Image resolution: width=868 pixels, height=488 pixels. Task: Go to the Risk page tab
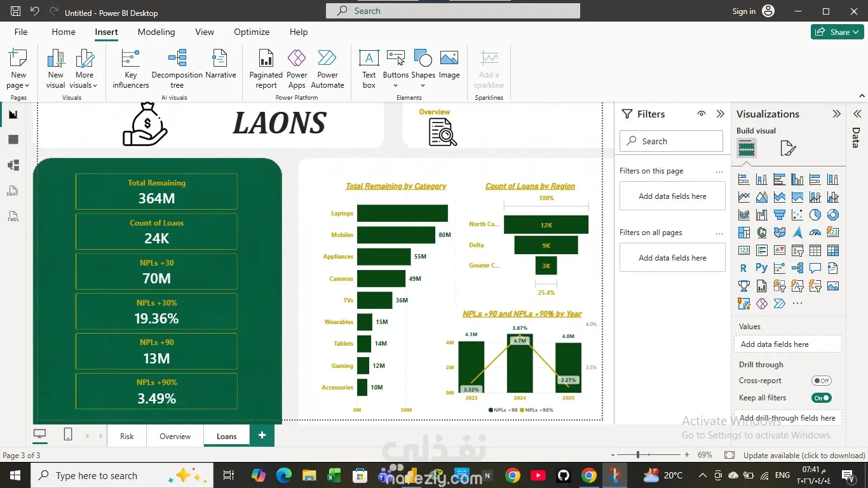(127, 436)
